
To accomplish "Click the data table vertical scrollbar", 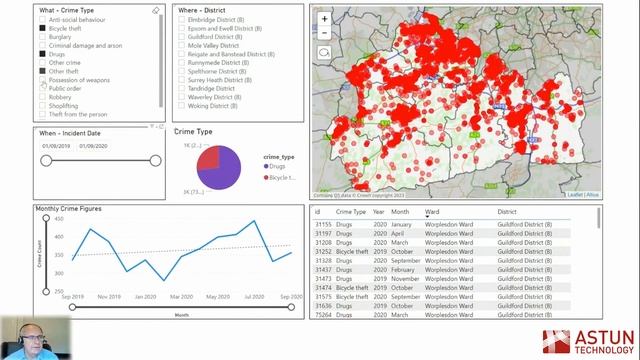I will [x=599, y=218].
